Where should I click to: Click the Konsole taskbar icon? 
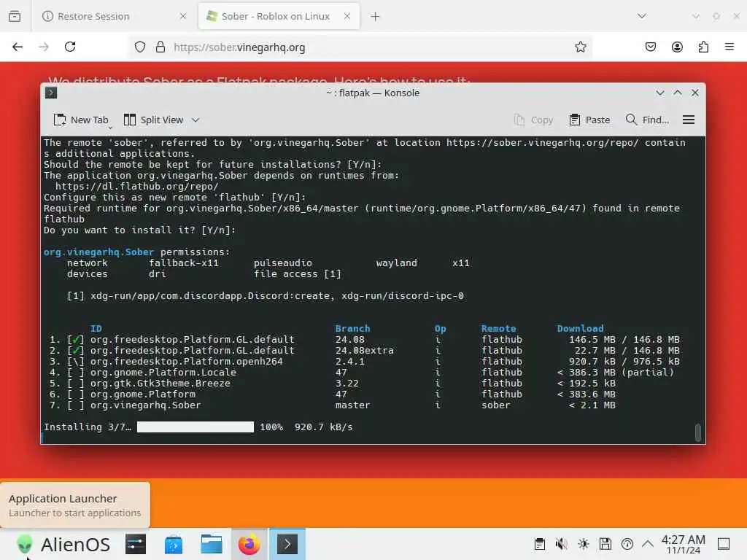click(x=287, y=544)
